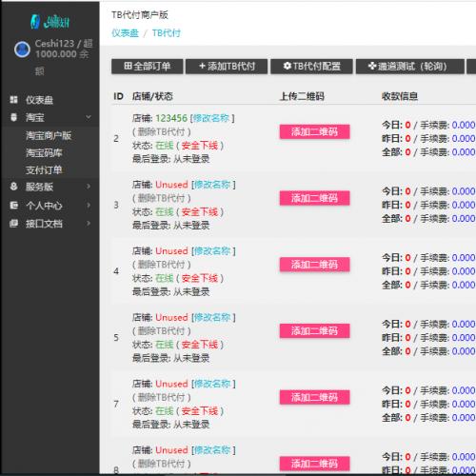Add QR code for shop ID 4

point(315,265)
